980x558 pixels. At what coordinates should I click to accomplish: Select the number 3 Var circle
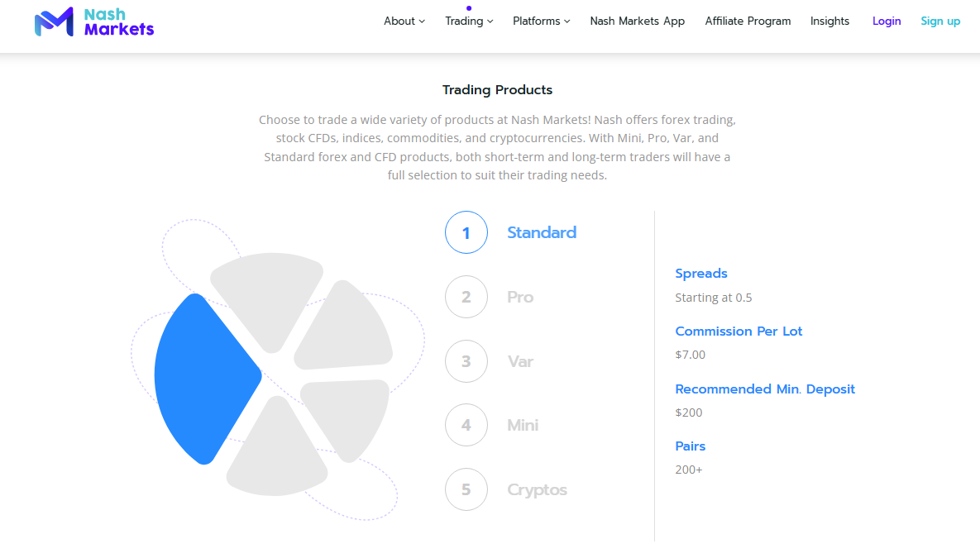(466, 361)
